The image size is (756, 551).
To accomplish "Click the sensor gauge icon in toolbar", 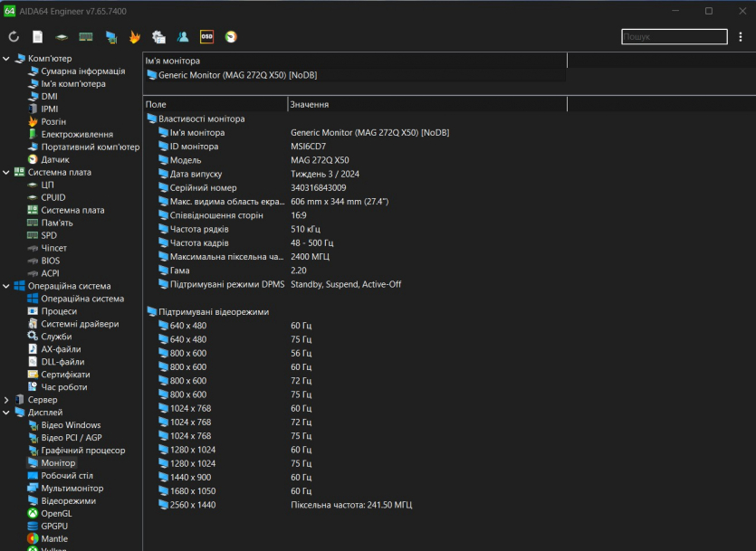I will [231, 37].
